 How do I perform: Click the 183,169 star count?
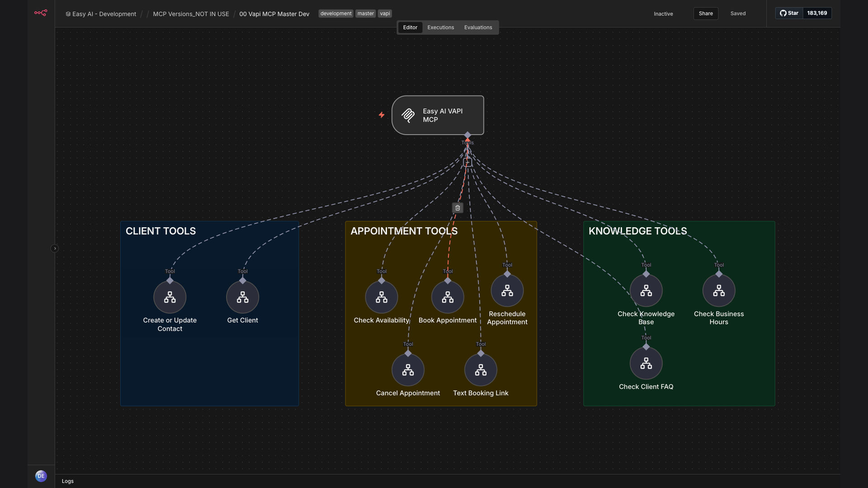click(x=817, y=13)
